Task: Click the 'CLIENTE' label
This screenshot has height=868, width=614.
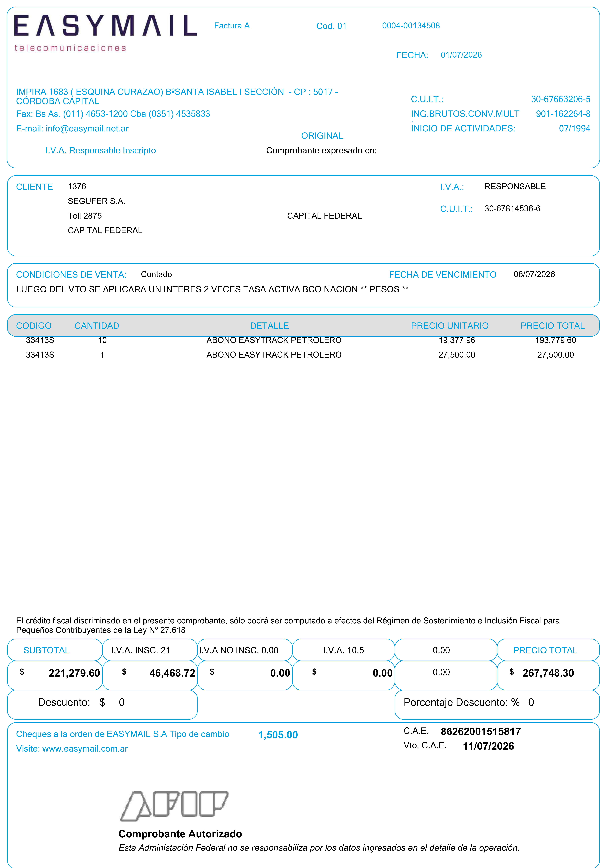Action: click(x=34, y=187)
